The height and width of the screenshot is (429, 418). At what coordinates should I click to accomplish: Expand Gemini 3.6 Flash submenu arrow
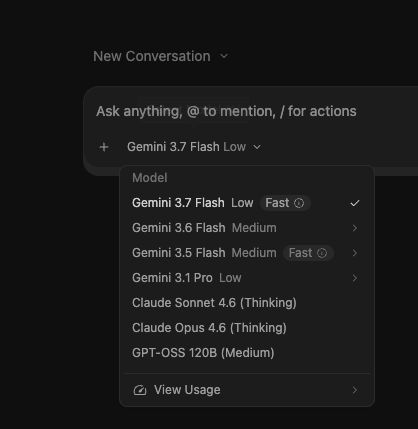[355, 228]
